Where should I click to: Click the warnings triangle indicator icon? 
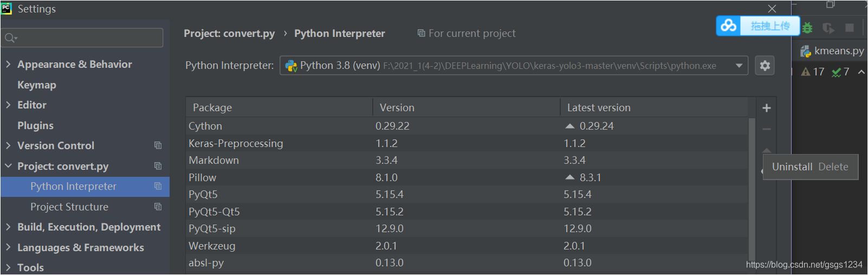(806, 72)
